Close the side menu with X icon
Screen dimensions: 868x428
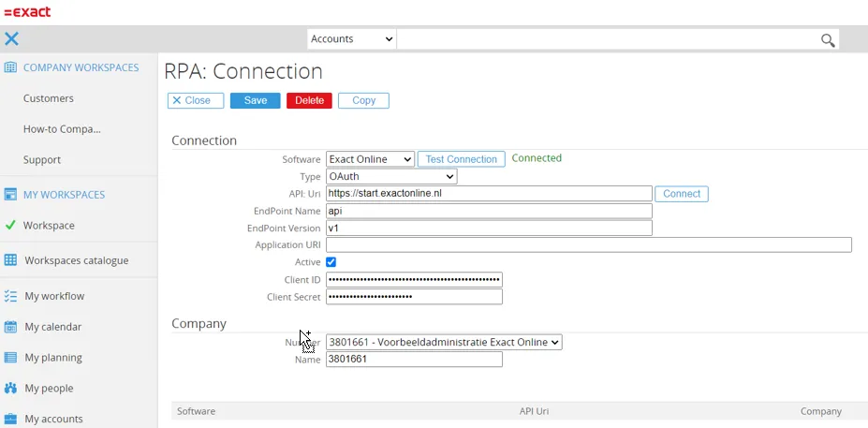(x=11, y=38)
